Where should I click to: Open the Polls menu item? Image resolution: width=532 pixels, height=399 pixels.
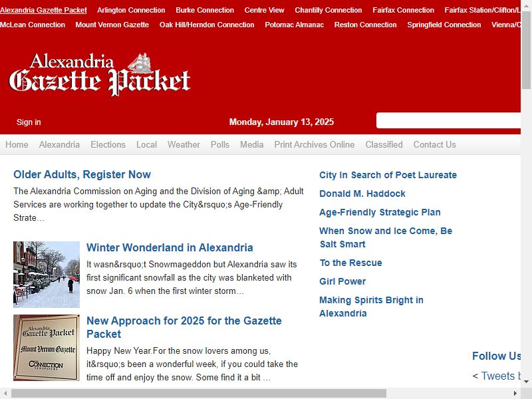(220, 144)
